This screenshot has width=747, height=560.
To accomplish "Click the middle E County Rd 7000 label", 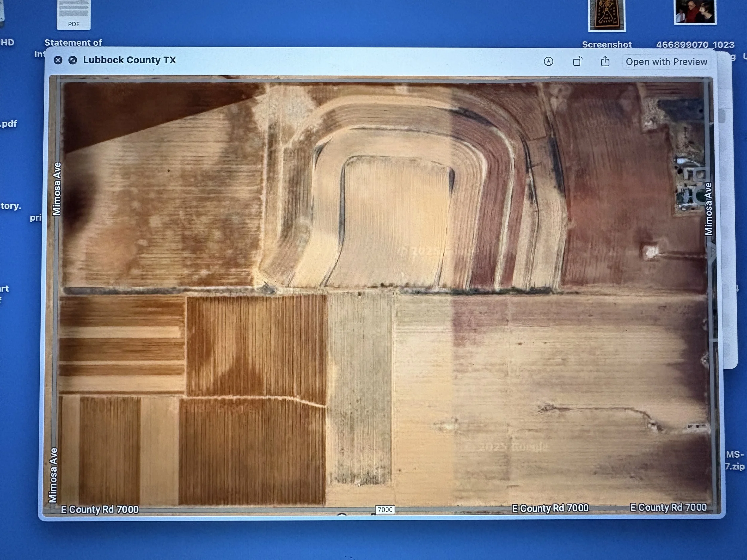I will pos(550,508).
